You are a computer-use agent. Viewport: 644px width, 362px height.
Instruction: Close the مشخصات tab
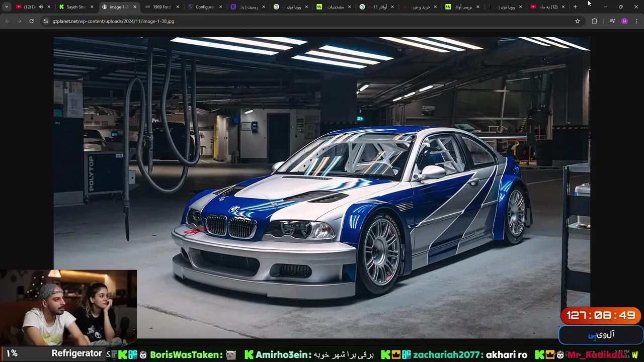point(349,7)
